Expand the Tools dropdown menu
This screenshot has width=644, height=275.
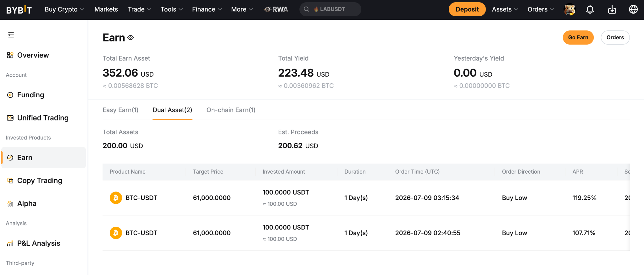point(172,9)
